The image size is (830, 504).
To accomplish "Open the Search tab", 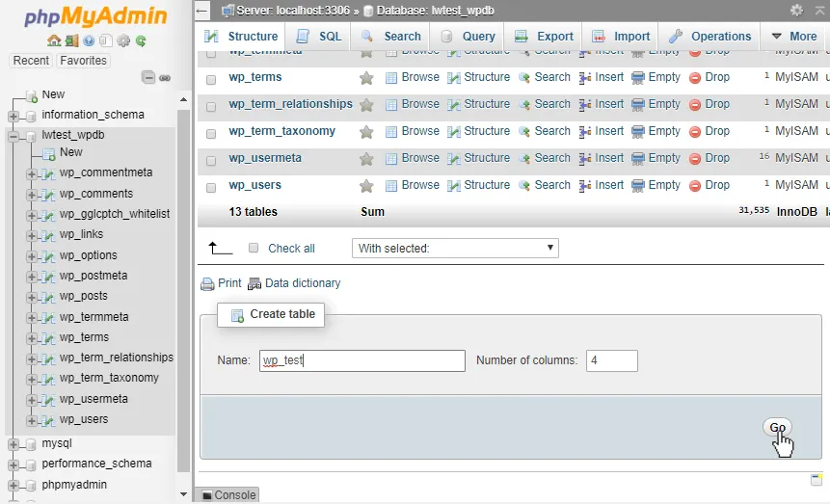I will coord(391,36).
